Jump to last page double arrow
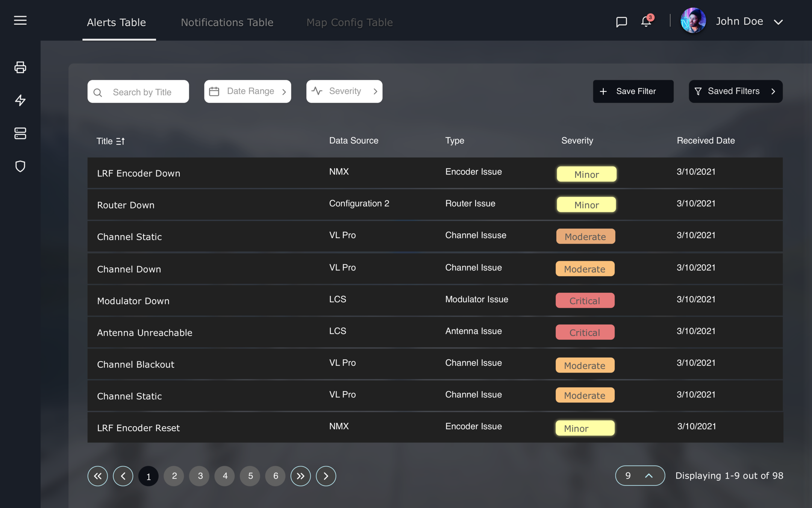 coord(300,476)
